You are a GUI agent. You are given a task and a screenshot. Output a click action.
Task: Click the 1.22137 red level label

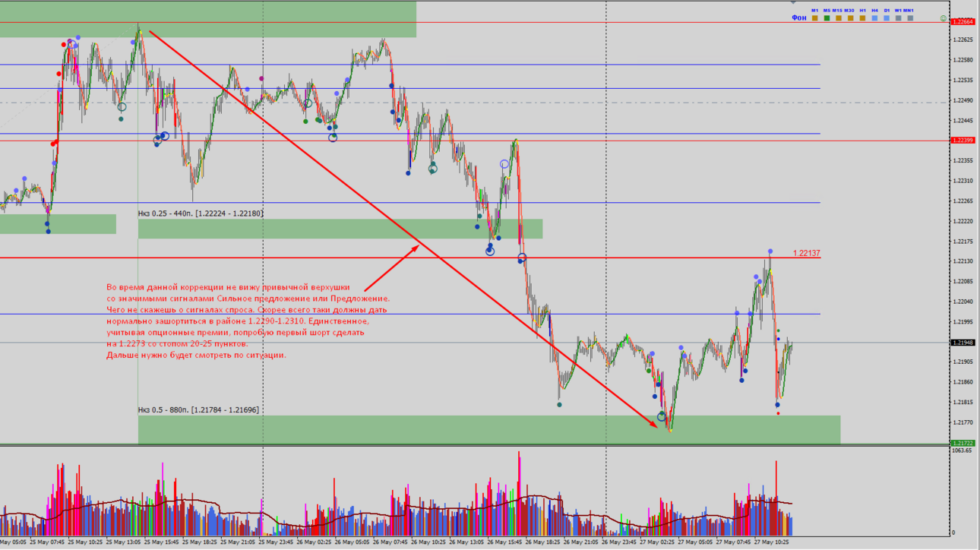pyautogui.click(x=806, y=253)
